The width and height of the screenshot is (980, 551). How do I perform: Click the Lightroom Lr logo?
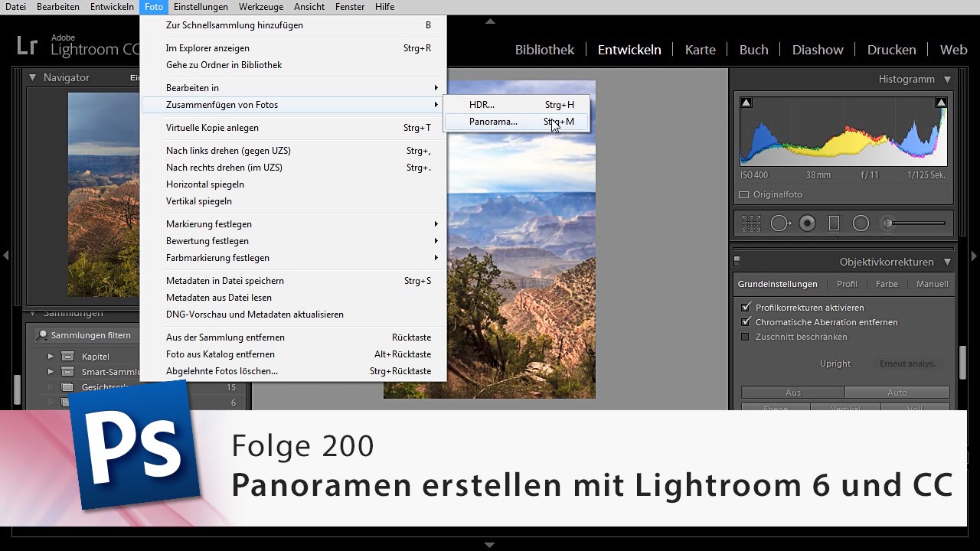pyautogui.click(x=28, y=46)
